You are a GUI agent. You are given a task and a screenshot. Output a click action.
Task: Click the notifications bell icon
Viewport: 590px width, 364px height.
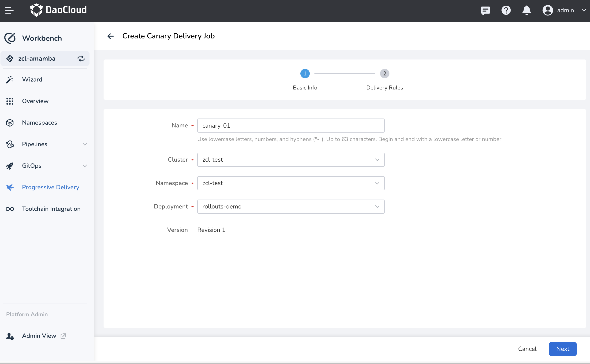(x=527, y=10)
